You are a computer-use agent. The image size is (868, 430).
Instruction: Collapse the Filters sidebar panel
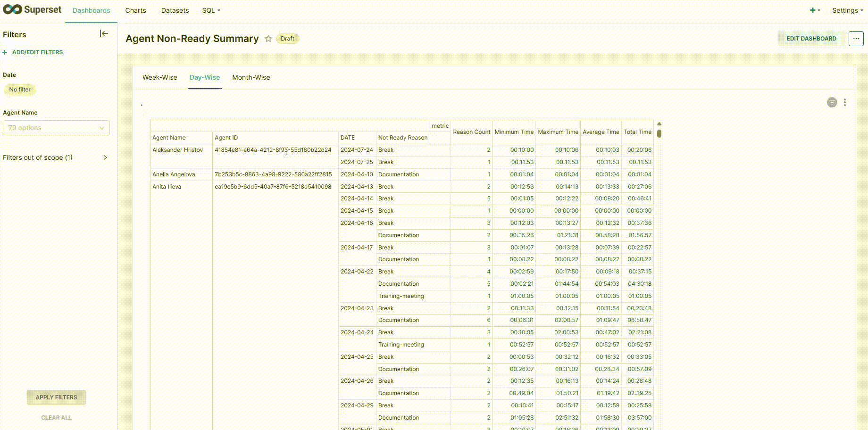coord(104,33)
